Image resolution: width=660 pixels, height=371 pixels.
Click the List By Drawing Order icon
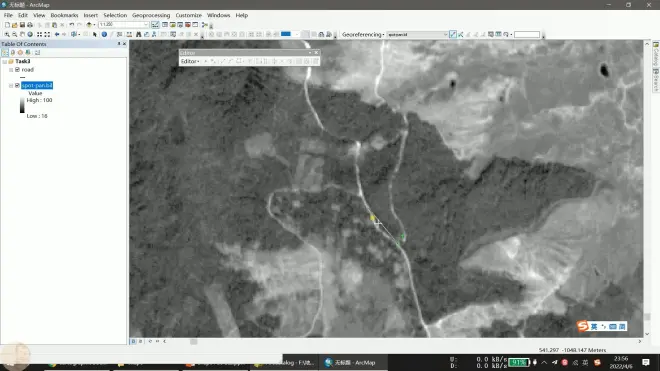pos(5,53)
